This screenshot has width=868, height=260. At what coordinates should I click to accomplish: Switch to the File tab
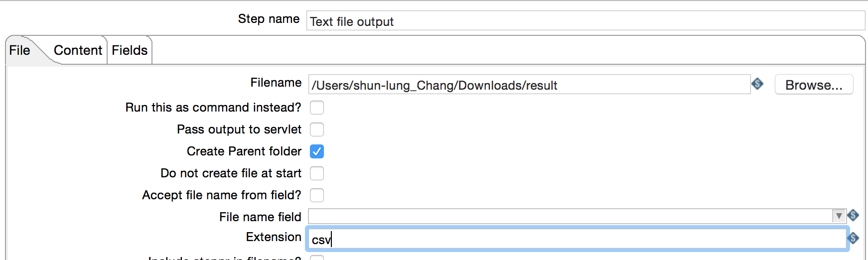(x=20, y=50)
